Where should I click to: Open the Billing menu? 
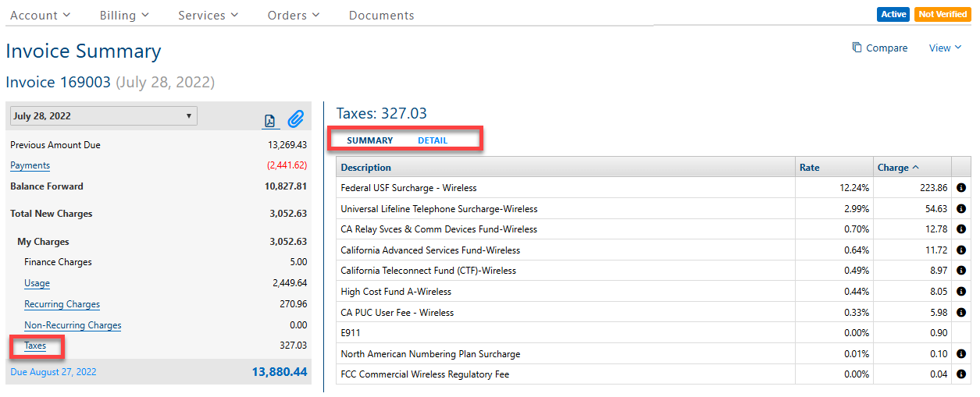[125, 16]
